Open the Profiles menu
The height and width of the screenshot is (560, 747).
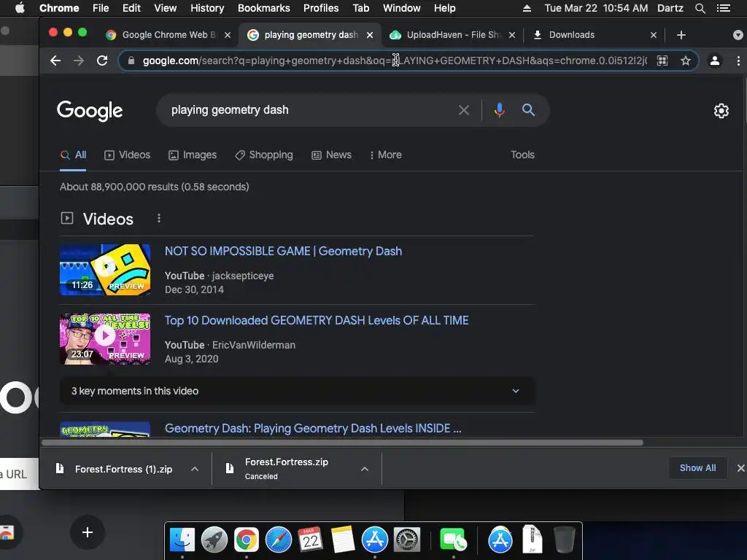coord(321,8)
